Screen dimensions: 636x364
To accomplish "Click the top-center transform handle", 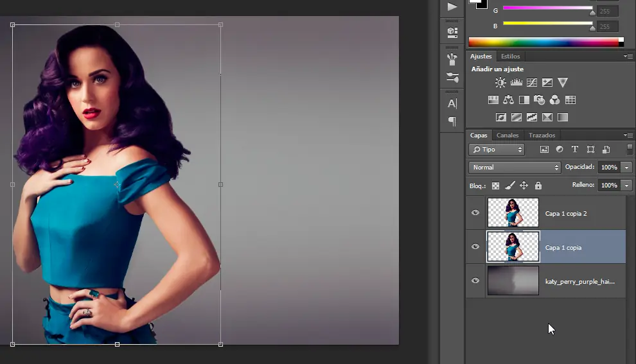I will (117, 25).
